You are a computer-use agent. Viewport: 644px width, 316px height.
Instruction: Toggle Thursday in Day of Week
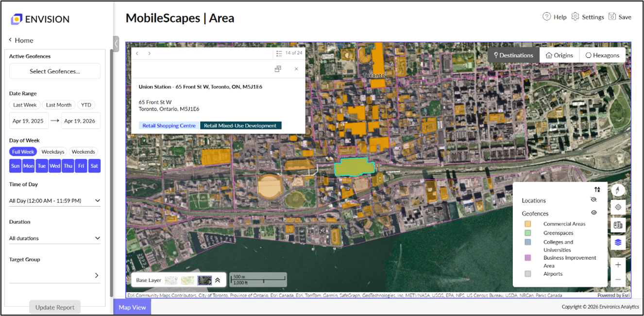click(68, 166)
